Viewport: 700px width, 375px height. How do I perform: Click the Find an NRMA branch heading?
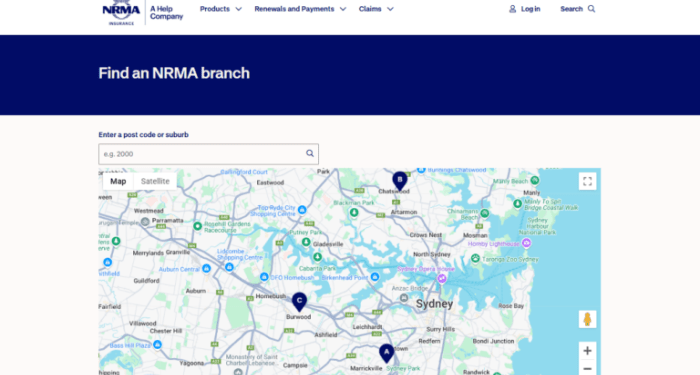pos(174,73)
